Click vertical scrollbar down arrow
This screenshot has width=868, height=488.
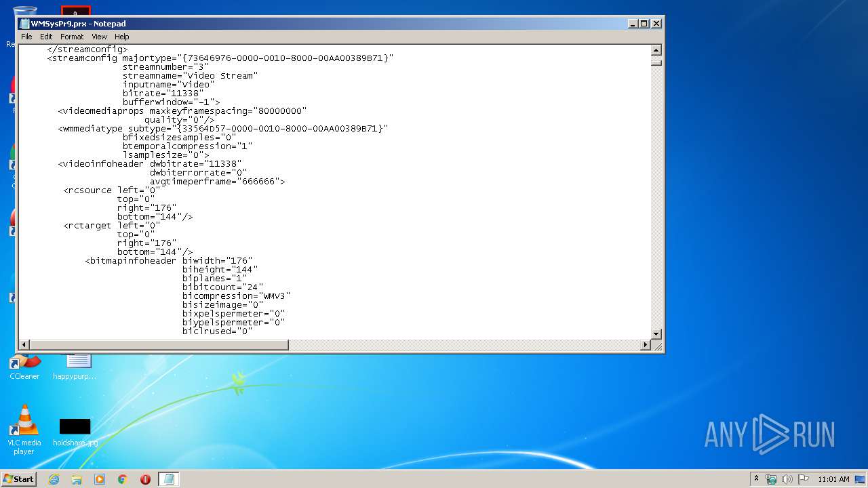click(656, 334)
